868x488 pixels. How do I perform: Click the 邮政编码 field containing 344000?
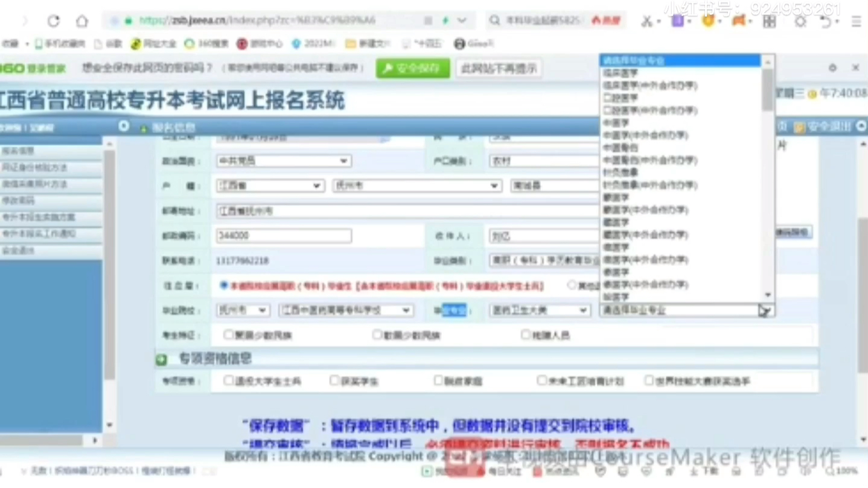pos(284,235)
